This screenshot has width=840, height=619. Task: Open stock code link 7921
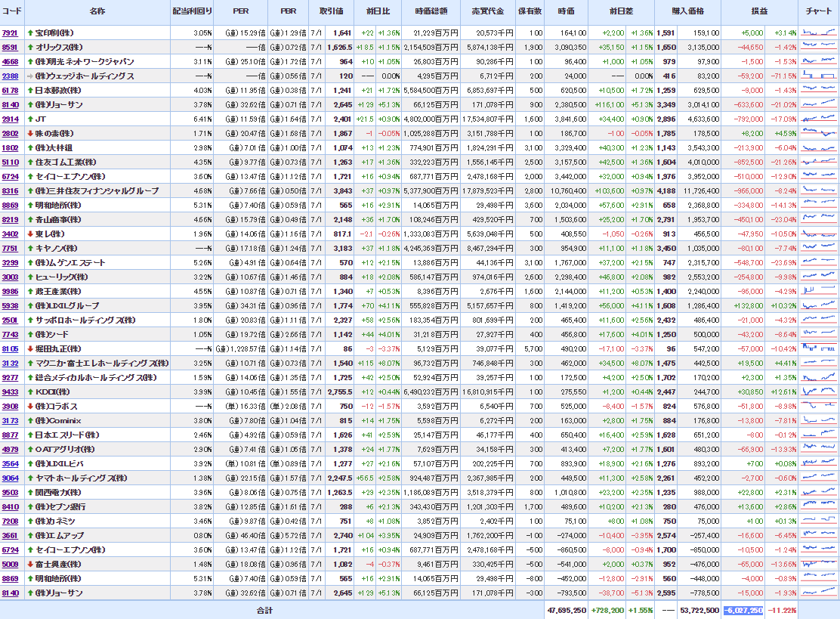[x=10, y=33]
